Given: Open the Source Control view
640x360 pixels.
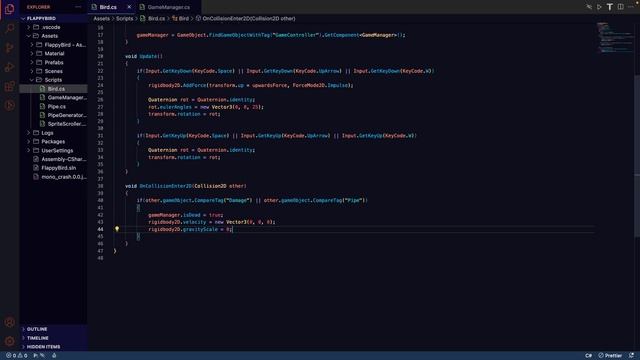Looking at the screenshot, I should [x=9, y=48].
